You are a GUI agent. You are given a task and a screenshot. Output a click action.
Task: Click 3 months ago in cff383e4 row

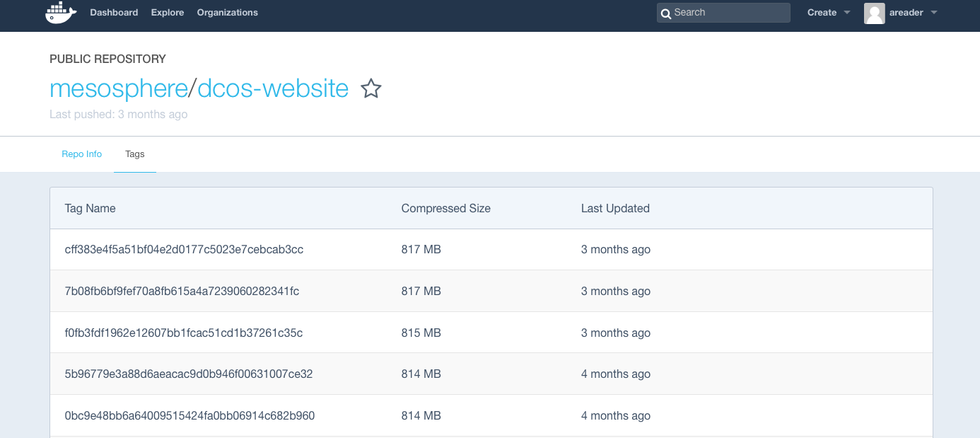point(616,250)
